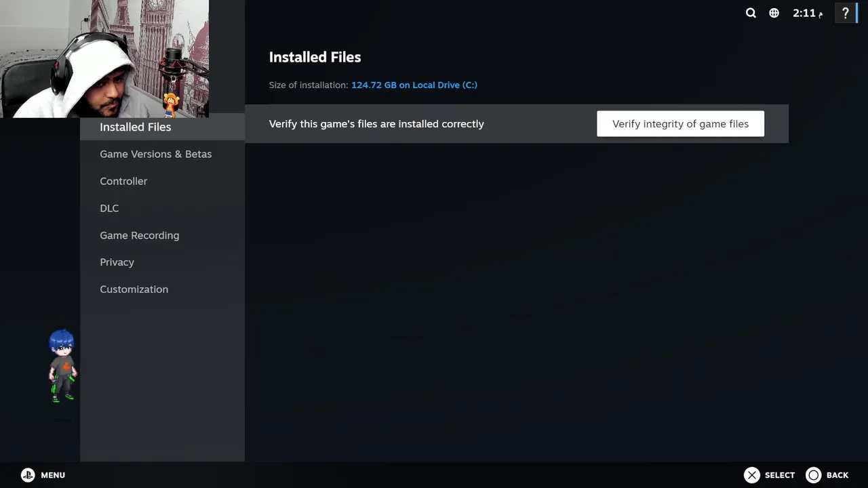Viewport: 868px width, 488px height.
Task: Open the search magnifier icon
Action: click(751, 13)
